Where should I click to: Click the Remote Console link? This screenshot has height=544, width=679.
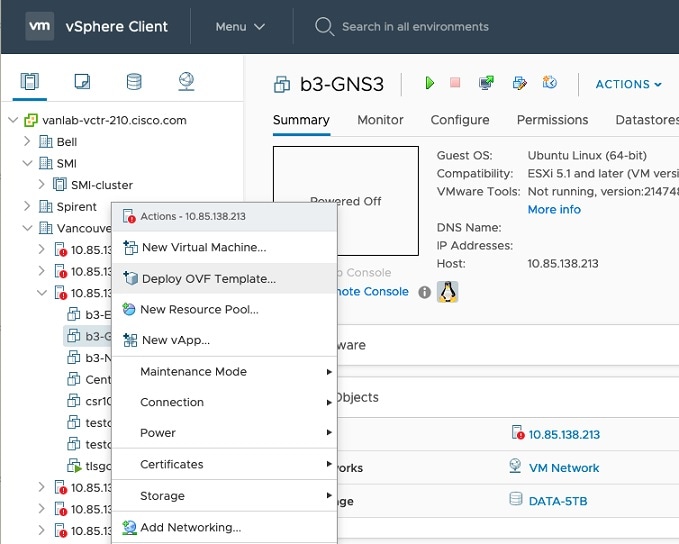pyautogui.click(x=373, y=291)
